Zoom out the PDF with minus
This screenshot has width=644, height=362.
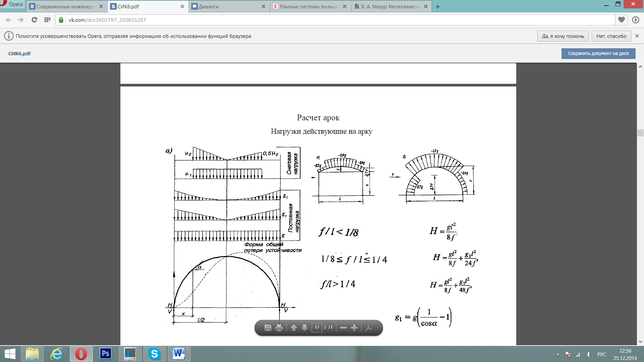pos(343,327)
